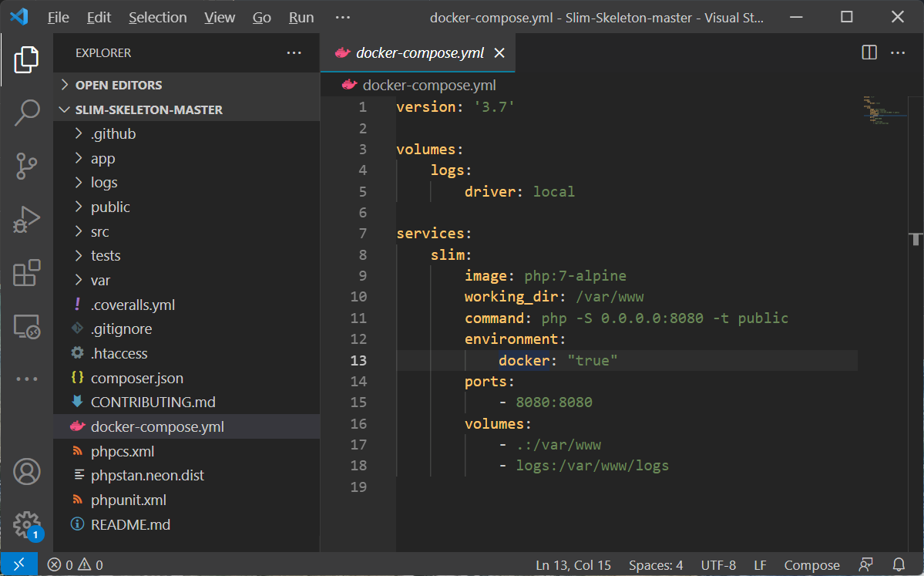Open the File menu
Image resolution: width=924 pixels, height=576 pixels.
[x=58, y=18]
